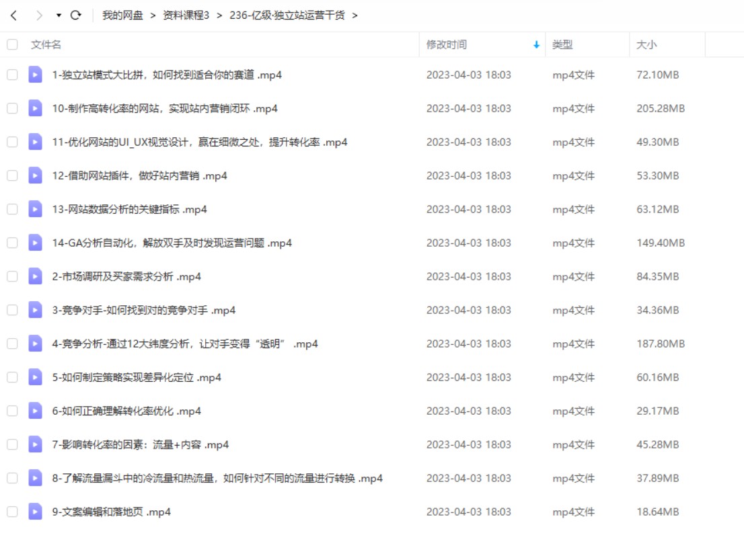Click the video icon of 7-影响转化率的因素
This screenshot has width=744, height=560.
tap(35, 445)
